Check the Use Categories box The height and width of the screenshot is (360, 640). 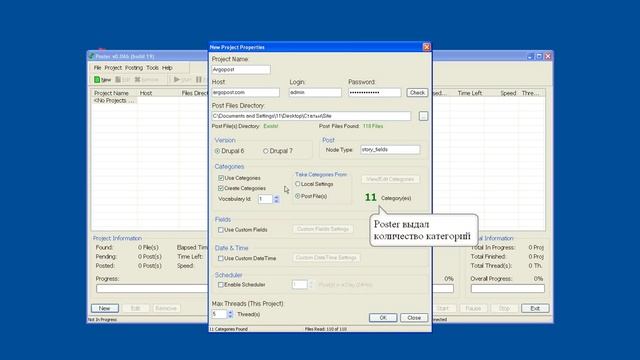pos(221,178)
